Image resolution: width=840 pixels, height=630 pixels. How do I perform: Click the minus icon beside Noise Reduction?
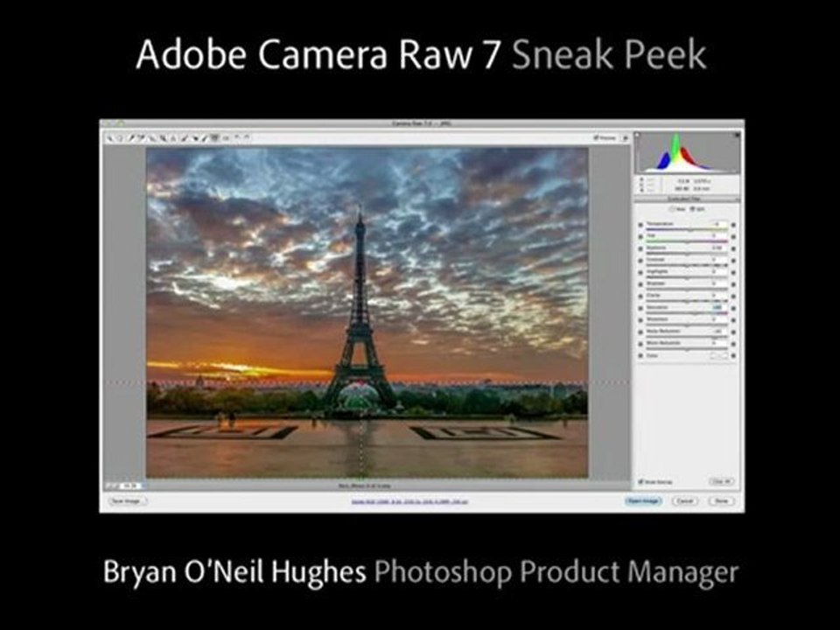[x=640, y=332]
